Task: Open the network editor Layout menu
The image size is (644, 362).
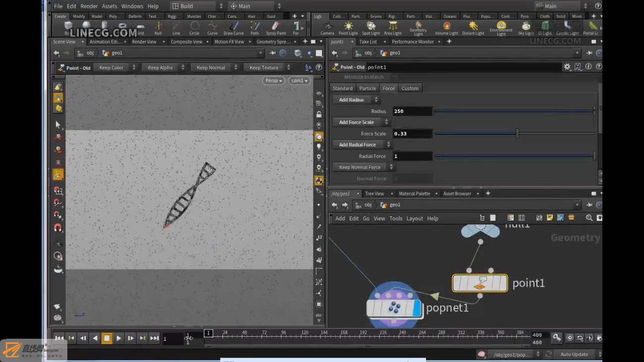Action: pos(415,218)
